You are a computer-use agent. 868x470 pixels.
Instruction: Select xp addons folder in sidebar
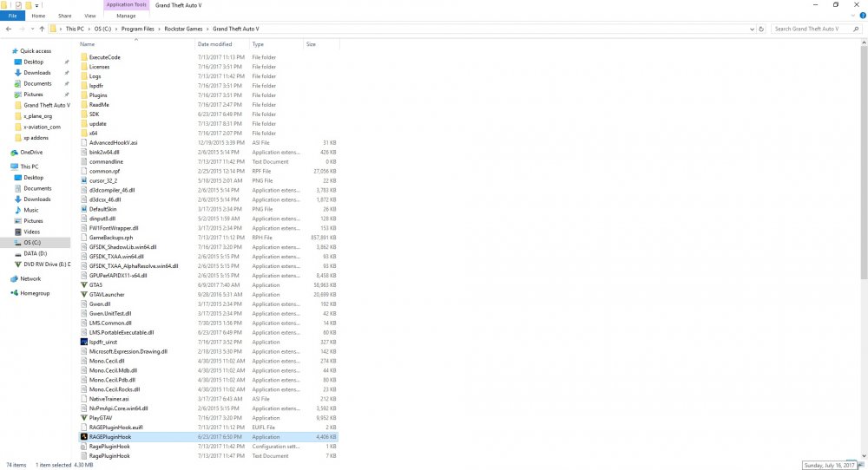tap(36, 138)
